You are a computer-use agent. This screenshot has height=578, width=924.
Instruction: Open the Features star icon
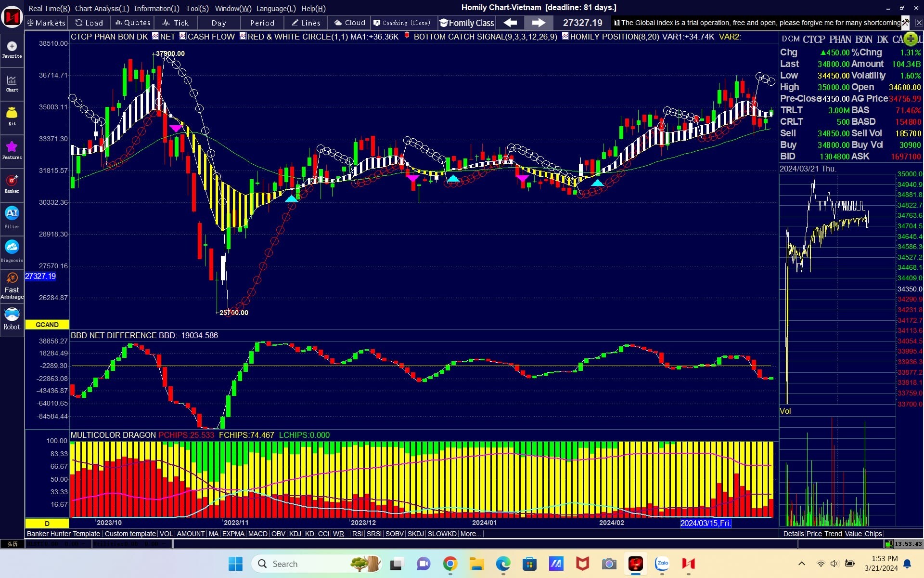pyautogui.click(x=12, y=150)
